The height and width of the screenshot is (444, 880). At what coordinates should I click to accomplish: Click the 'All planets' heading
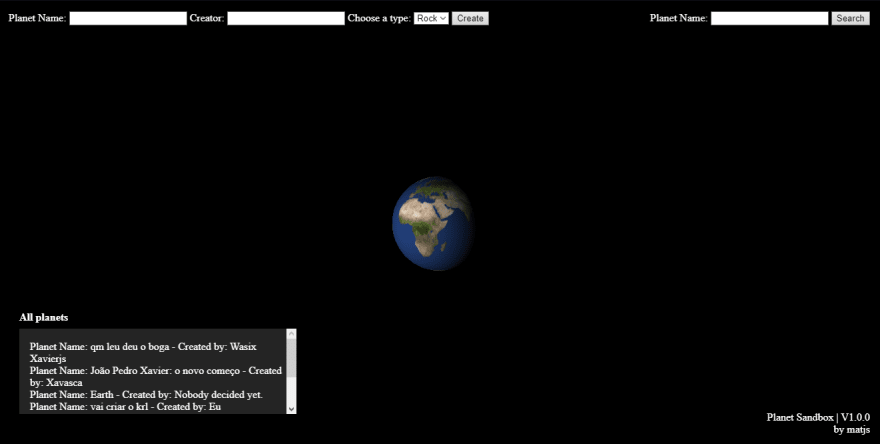pos(44,318)
